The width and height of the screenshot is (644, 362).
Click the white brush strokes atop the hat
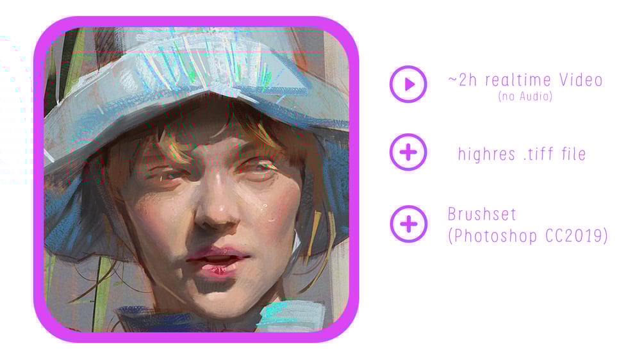point(201,62)
